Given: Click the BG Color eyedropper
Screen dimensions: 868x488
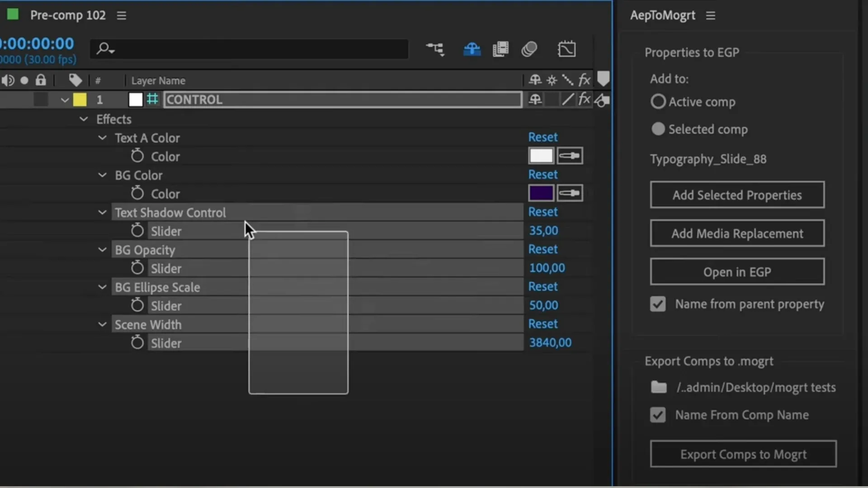Looking at the screenshot, I should (570, 193).
